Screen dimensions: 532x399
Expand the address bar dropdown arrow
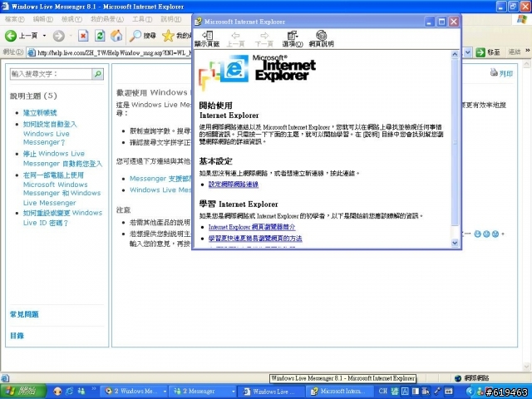468,52
